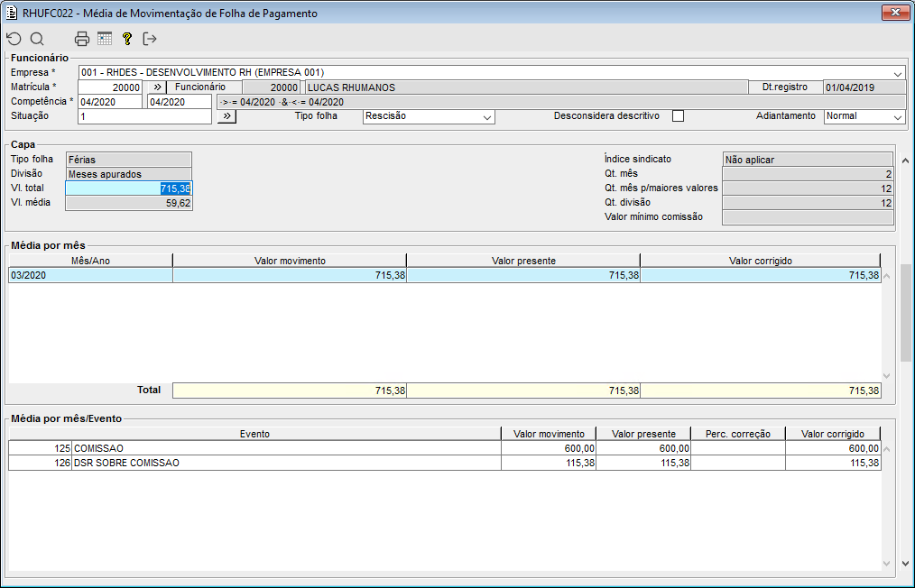The height and width of the screenshot is (588, 915).
Task: Click the second Competência field
Action: pyautogui.click(x=180, y=102)
